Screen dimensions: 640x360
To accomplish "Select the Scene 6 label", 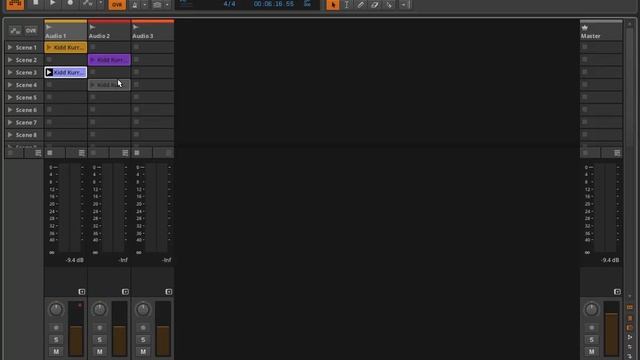I will (26, 110).
